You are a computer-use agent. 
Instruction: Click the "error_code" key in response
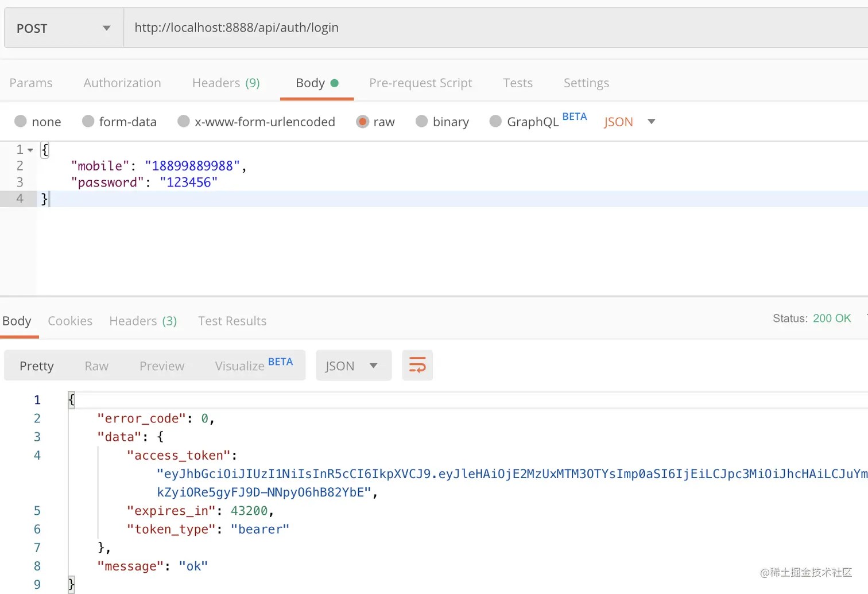(x=142, y=419)
